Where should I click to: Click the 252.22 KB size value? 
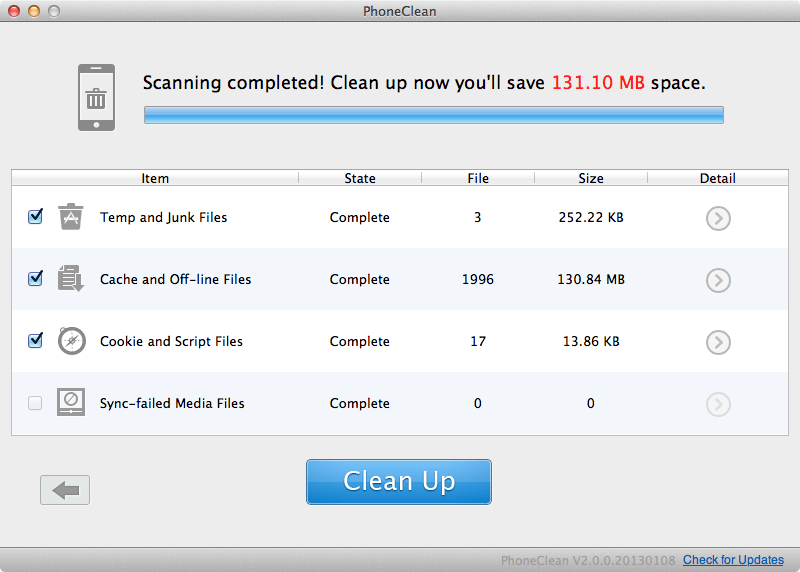pyautogui.click(x=591, y=217)
